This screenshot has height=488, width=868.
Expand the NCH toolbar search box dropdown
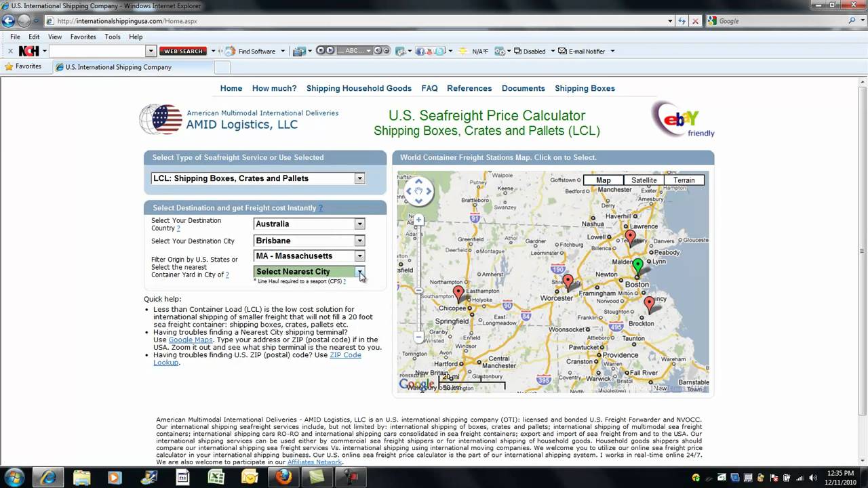(x=151, y=51)
